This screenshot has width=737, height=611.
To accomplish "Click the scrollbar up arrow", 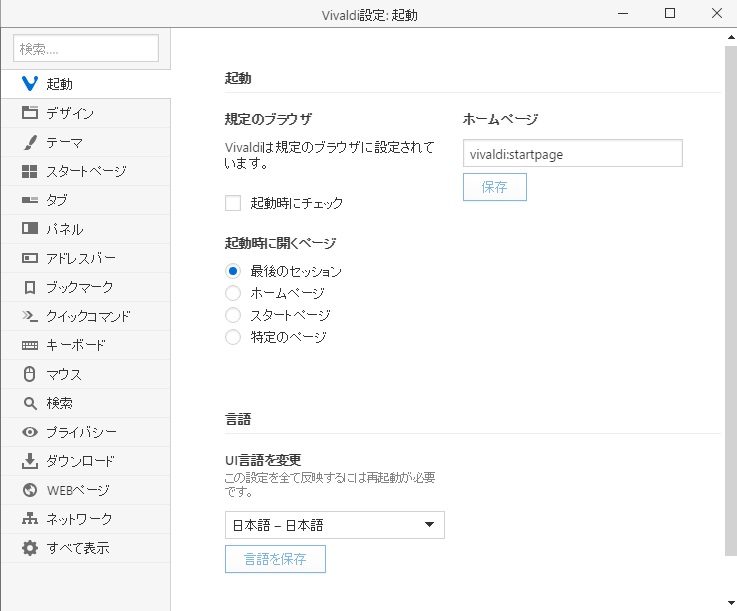I will pyautogui.click(x=731, y=37).
